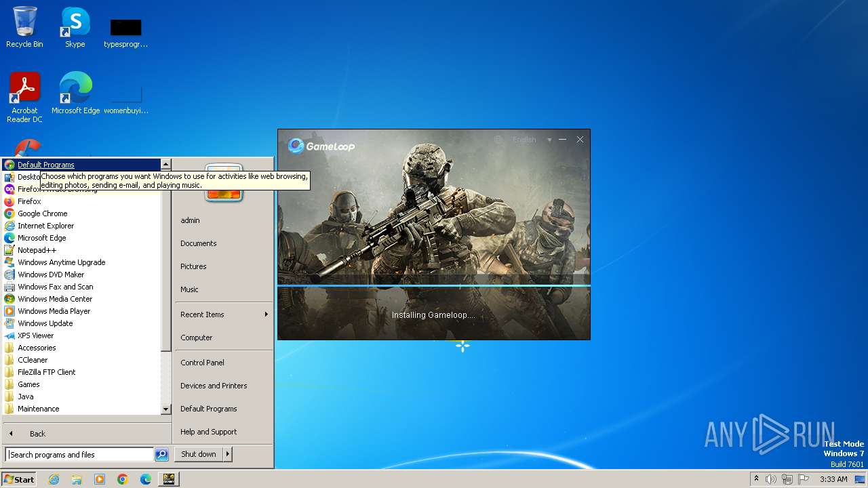Open Windows Update entry
The height and width of the screenshot is (488, 868).
click(x=83, y=323)
